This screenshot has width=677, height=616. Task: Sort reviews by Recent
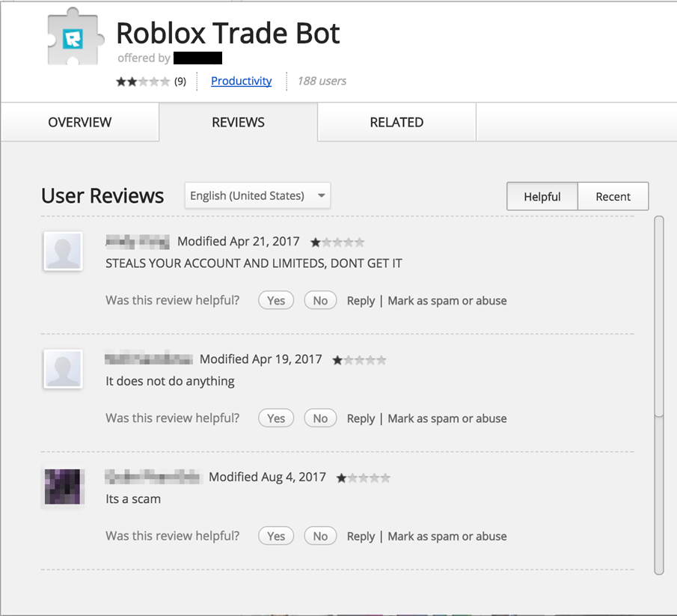point(613,197)
